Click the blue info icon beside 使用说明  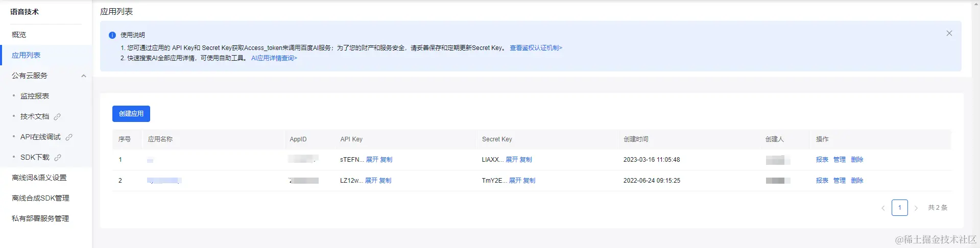coord(112,35)
